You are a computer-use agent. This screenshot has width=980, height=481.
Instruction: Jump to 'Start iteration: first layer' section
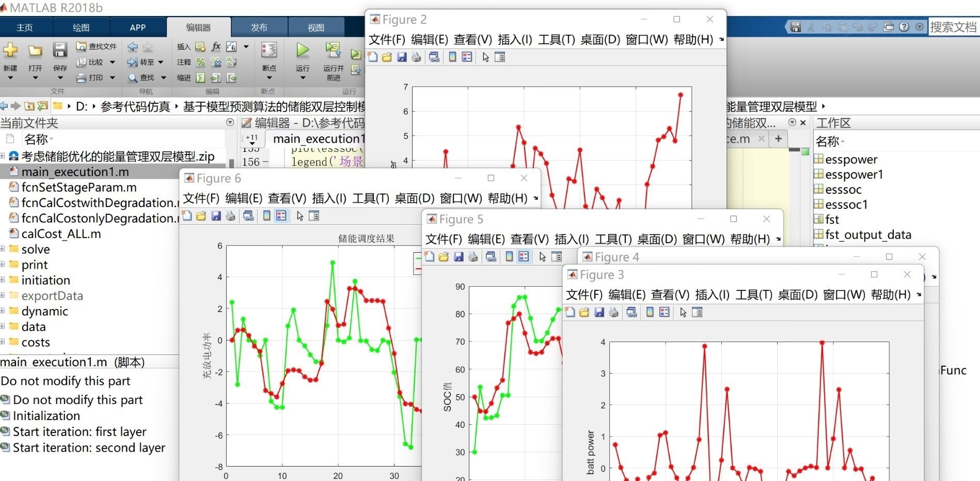[x=80, y=431]
